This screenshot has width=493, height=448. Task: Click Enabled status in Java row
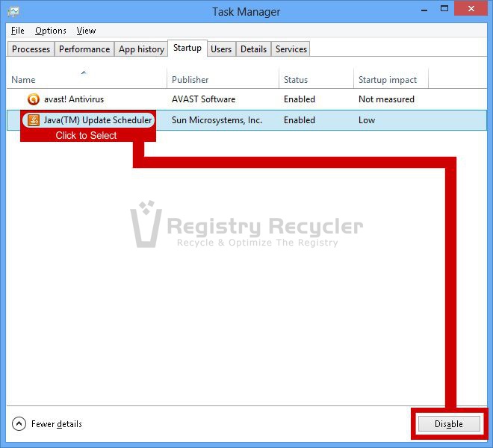click(x=300, y=120)
